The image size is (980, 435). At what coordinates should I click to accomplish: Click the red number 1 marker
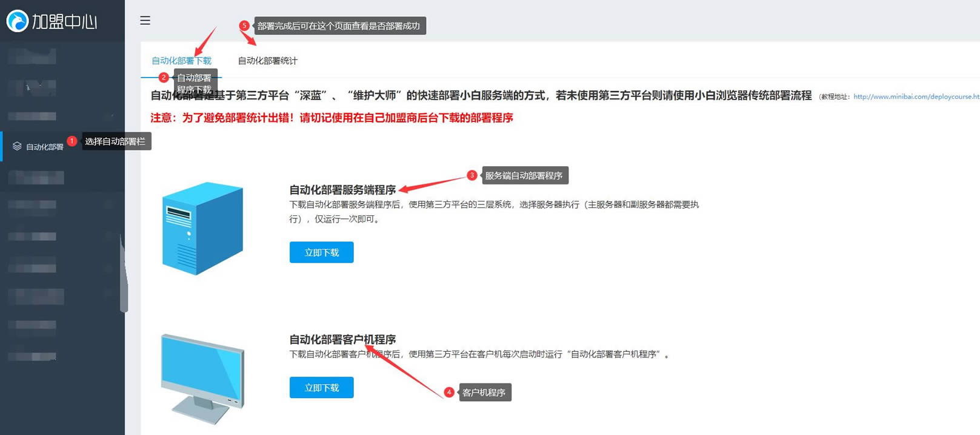pyautogui.click(x=72, y=141)
